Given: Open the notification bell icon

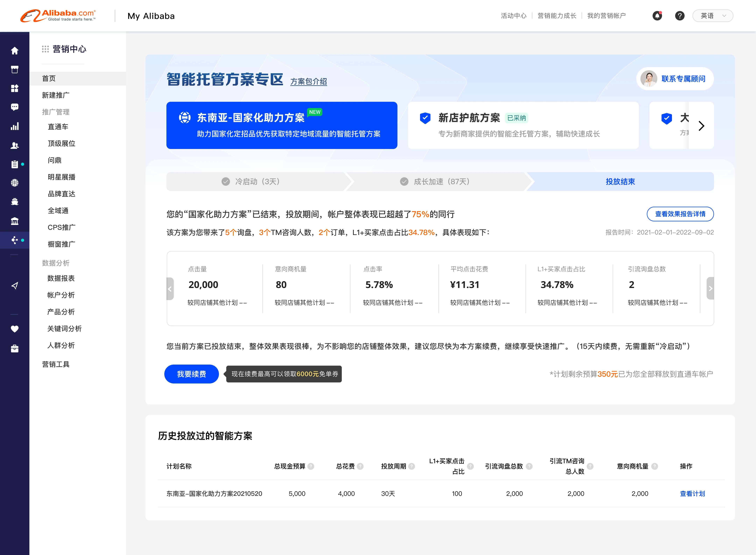Looking at the screenshot, I should click(x=657, y=16).
